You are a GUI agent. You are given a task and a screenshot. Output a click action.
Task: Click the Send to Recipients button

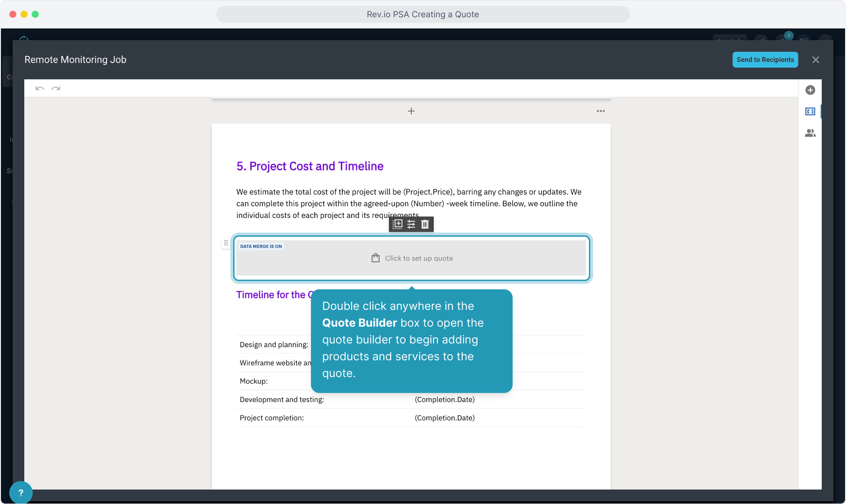(x=765, y=60)
